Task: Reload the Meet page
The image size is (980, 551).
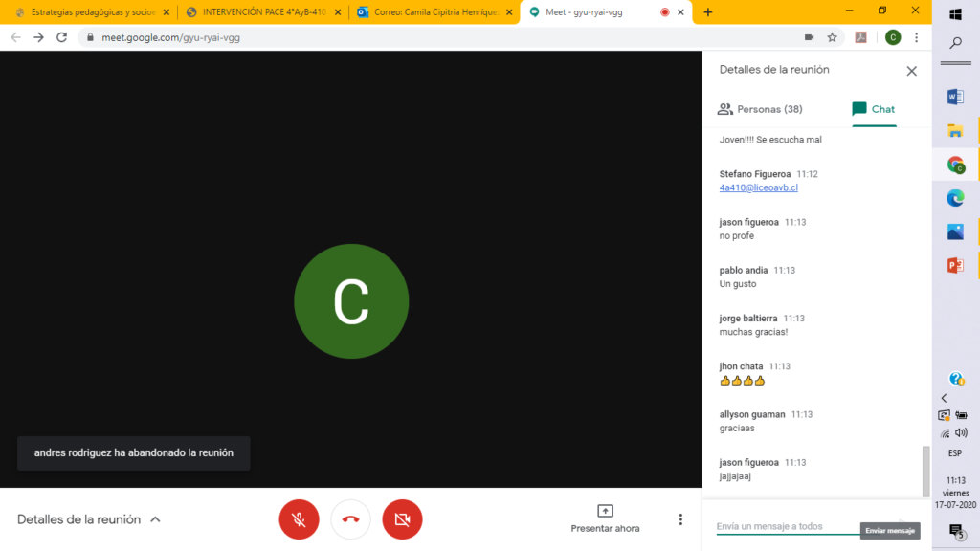Action: click(62, 37)
